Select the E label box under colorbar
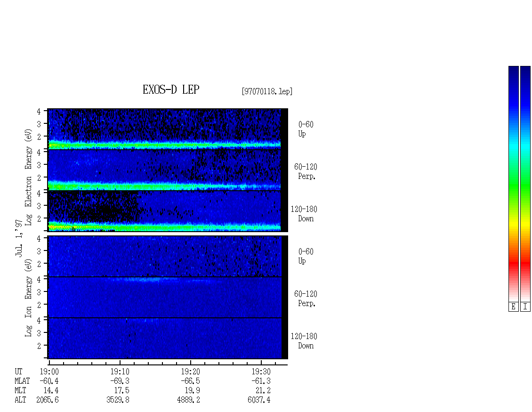This screenshot has height=412, width=532. tap(513, 307)
